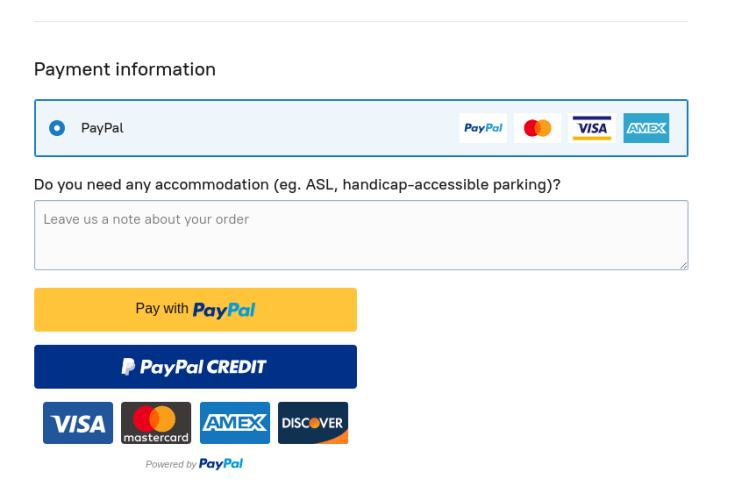Click the PayPal wordmark under the card badges

pyautogui.click(x=221, y=464)
